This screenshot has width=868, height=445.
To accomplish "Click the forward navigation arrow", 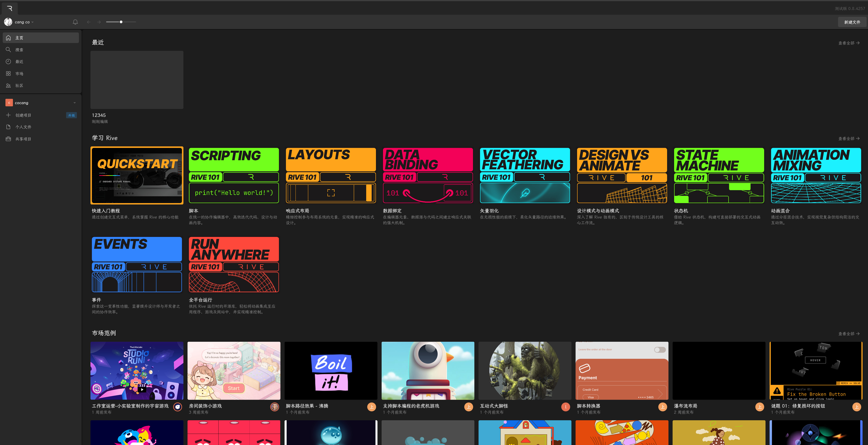I will pyautogui.click(x=99, y=22).
